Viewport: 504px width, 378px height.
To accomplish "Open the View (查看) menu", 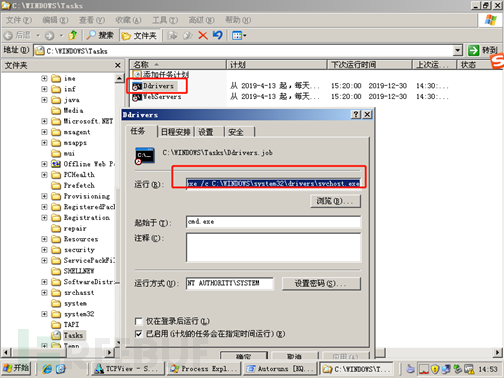I will (92, 20).
